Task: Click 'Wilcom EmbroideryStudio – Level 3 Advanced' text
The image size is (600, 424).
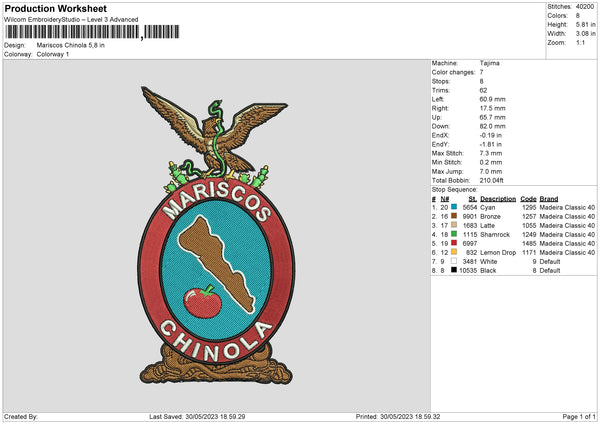Action: (71, 20)
